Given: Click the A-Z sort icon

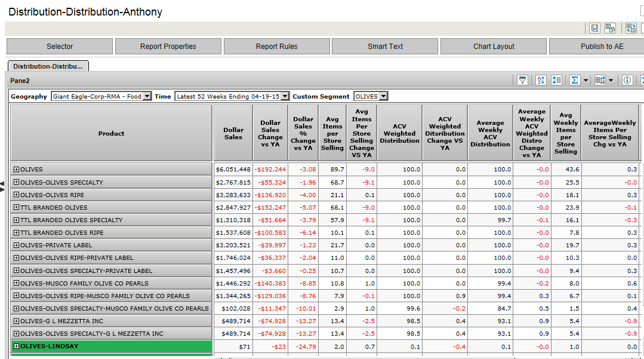Looking at the screenshot, I should (541, 80).
